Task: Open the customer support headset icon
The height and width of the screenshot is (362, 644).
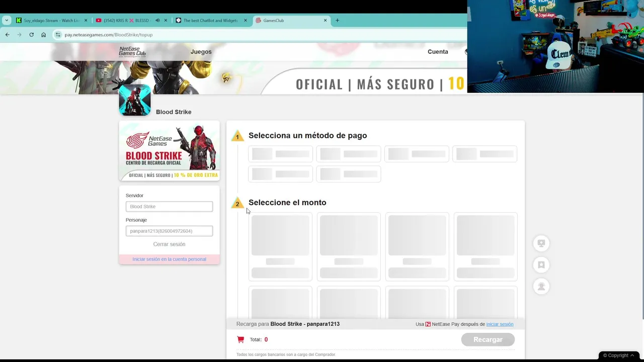Action: click(x=541, y=287)
